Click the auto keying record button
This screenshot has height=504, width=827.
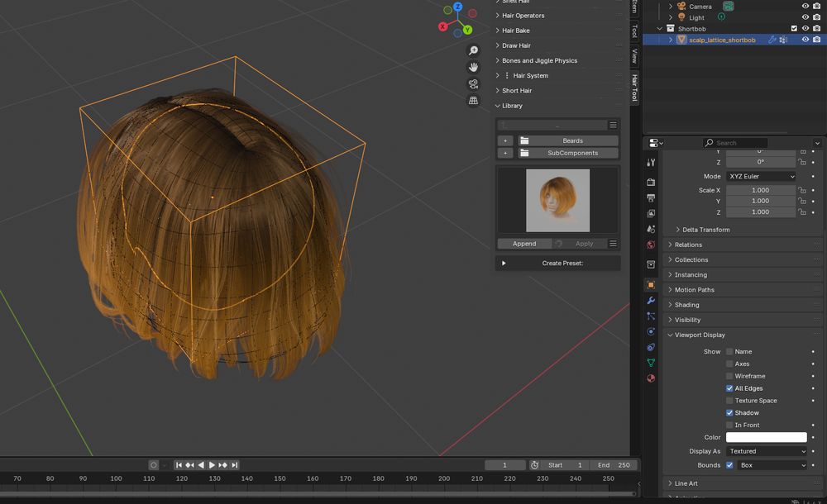154,465
